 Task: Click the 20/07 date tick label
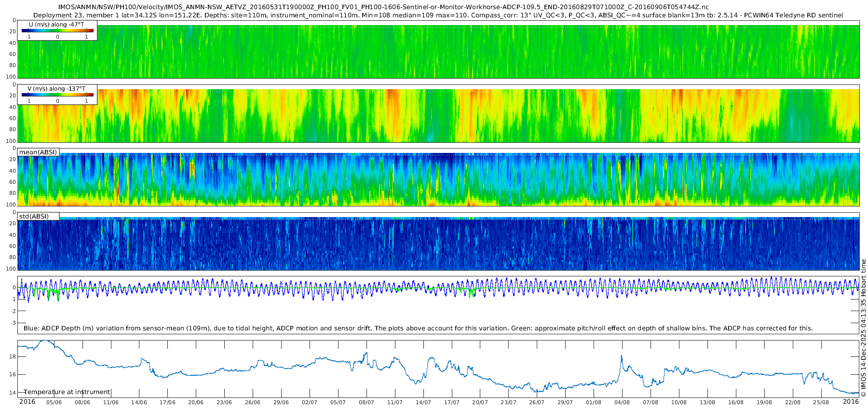480,402
